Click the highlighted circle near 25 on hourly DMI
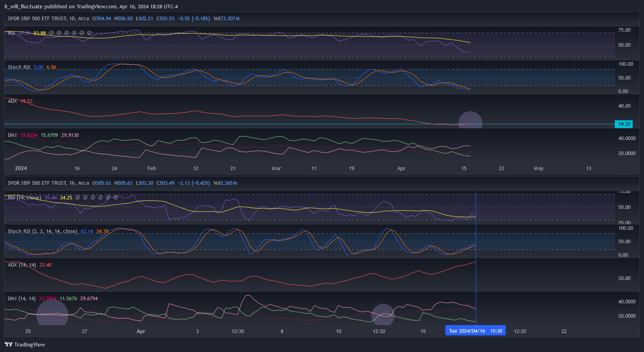 [52, 312]
